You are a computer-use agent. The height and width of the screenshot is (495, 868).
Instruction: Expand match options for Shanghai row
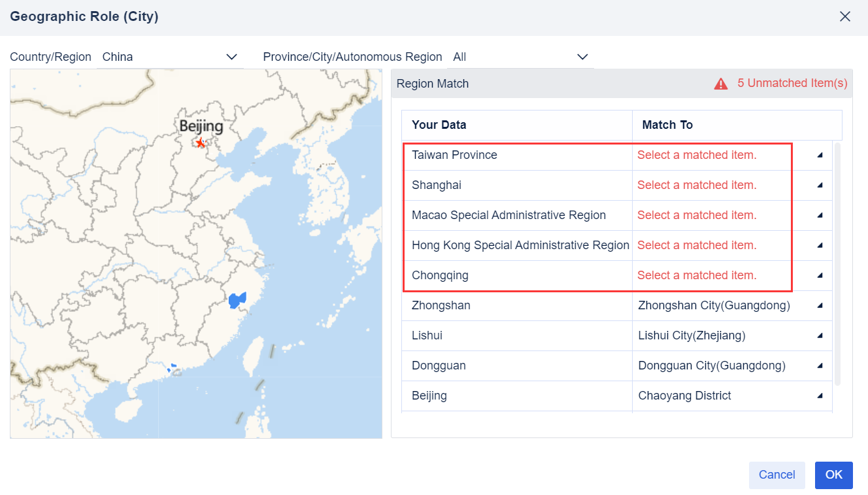click(820, 185)
